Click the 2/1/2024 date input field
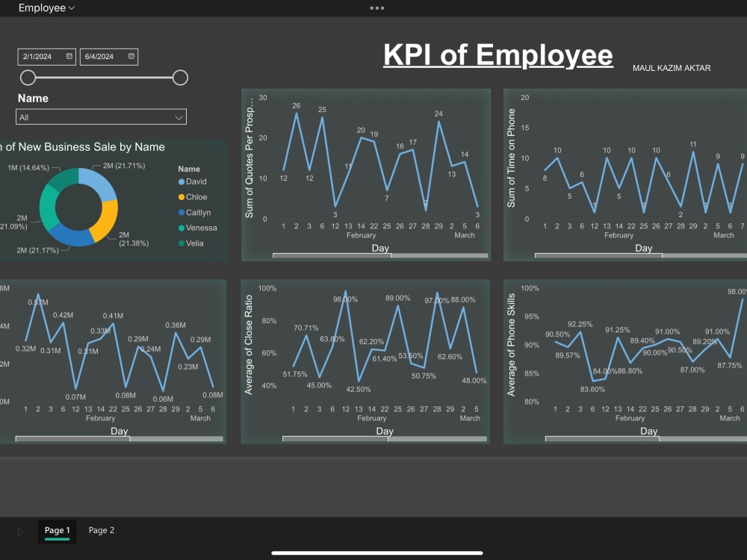This screenshot has width=747, height=560. [41, 56]
